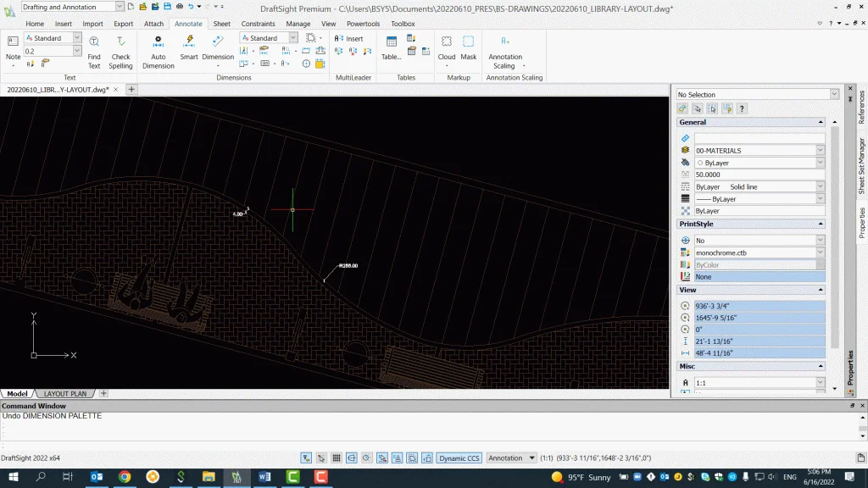The width and height of the screenshot is (868, 488).
Task: Click the Annotation Scaling icon
Action: coord(504,42)
